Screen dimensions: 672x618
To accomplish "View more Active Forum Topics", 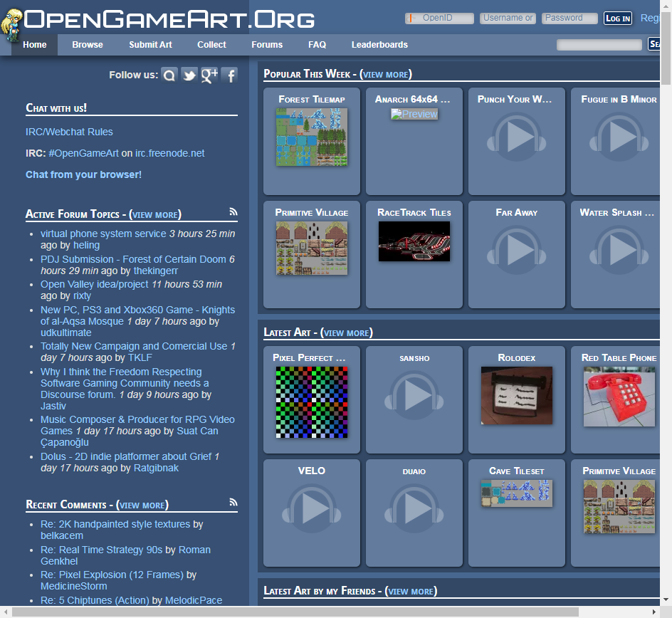I will [155, 215].
